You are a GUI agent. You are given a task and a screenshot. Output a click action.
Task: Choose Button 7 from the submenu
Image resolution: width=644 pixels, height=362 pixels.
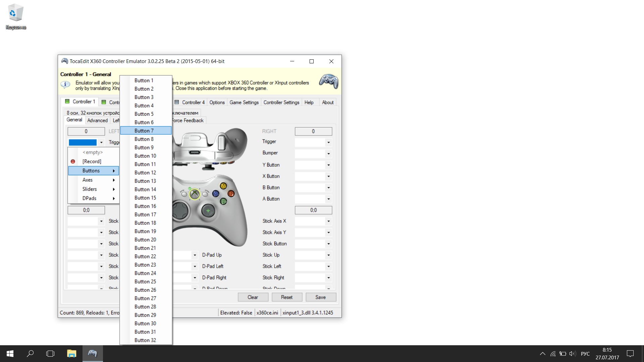pos(144,131)
